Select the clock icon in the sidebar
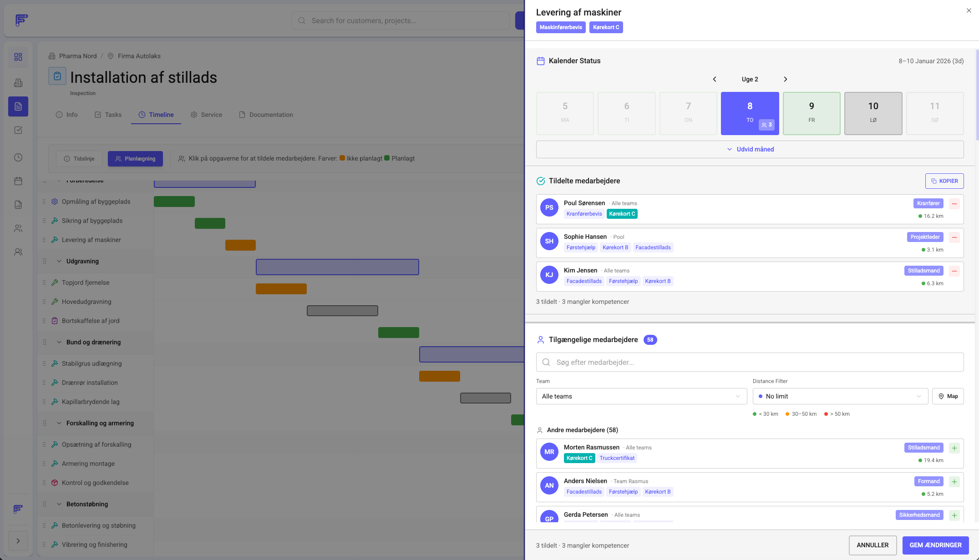 [18, 157]
